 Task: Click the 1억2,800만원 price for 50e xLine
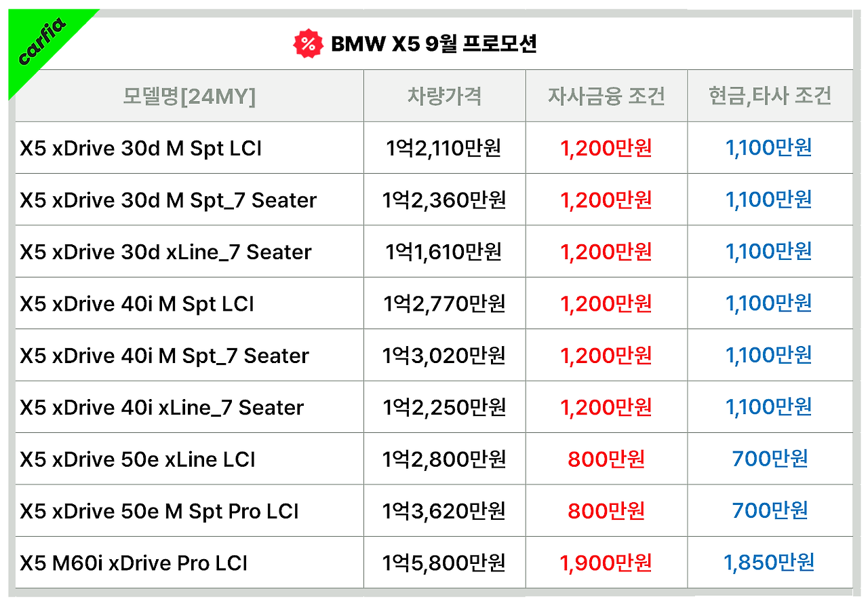point(444,459)
